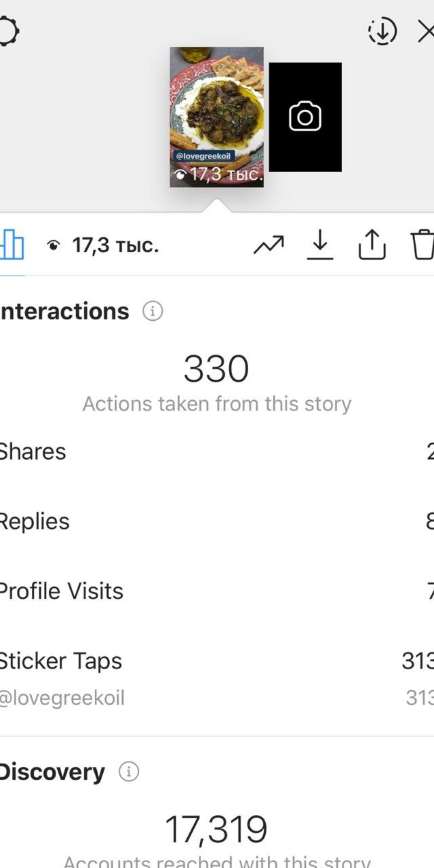Open info icon next to Discovery
Screen dimensions: 434x868
click(129, 772)
